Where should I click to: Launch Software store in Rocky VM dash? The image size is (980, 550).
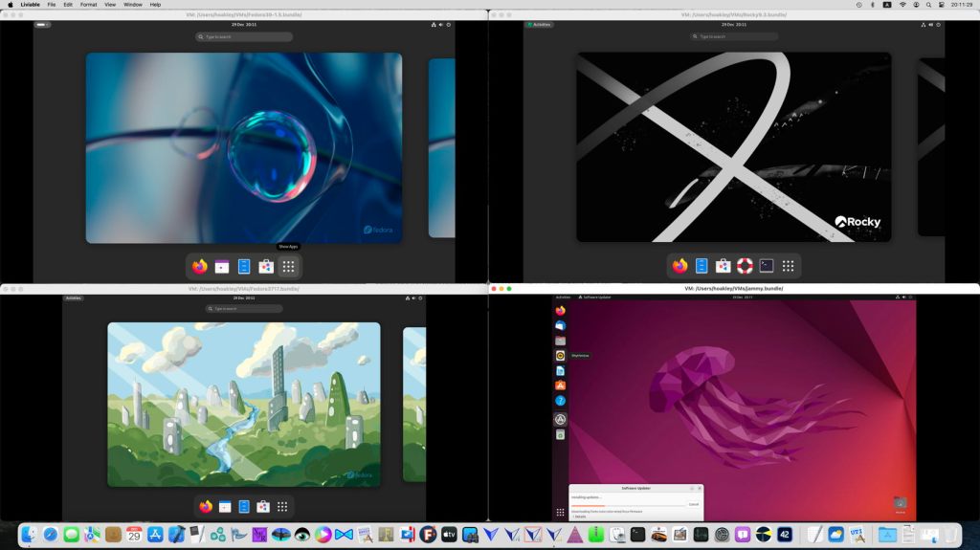pyautogui.click(x=724, y=266)
